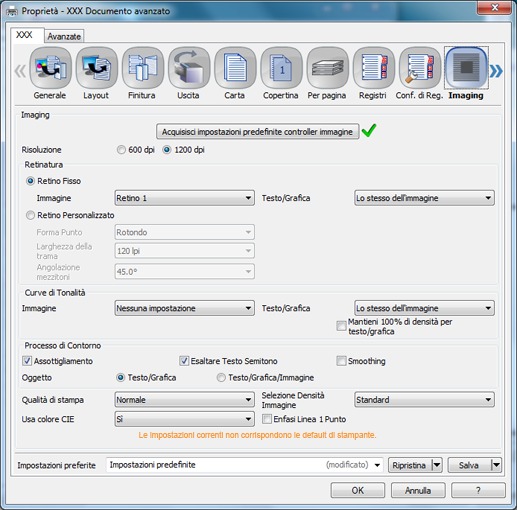The image size is (517, 510).
Task: Open the Impostazioni preferite combo box
Action: [x=245, y=465]
